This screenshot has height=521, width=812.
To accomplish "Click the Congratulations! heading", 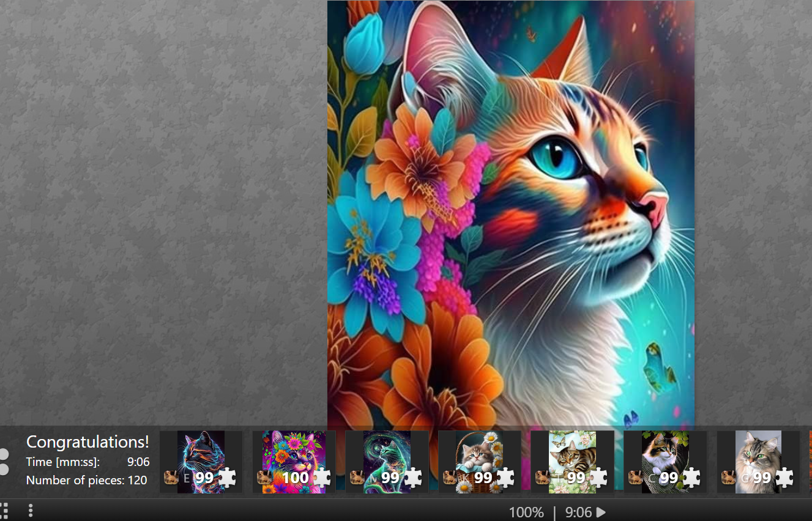I will point(88,442).
